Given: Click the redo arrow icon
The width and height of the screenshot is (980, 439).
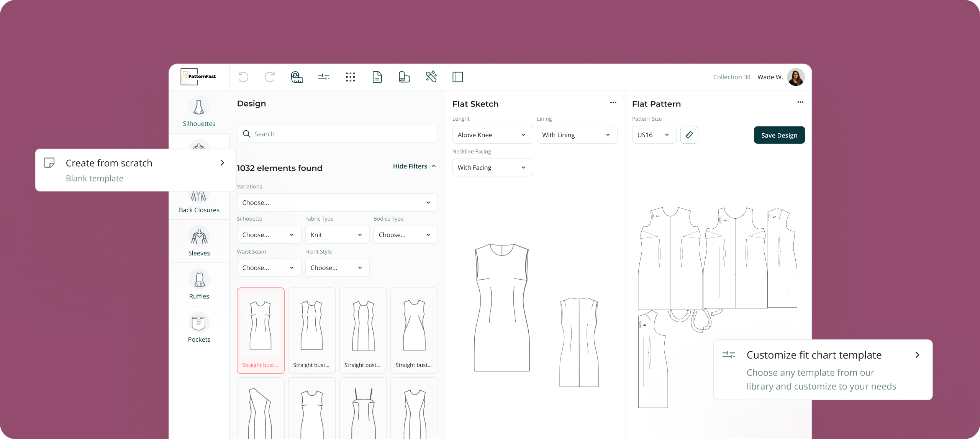Looking at the screenshot, I should click(270, 77).
